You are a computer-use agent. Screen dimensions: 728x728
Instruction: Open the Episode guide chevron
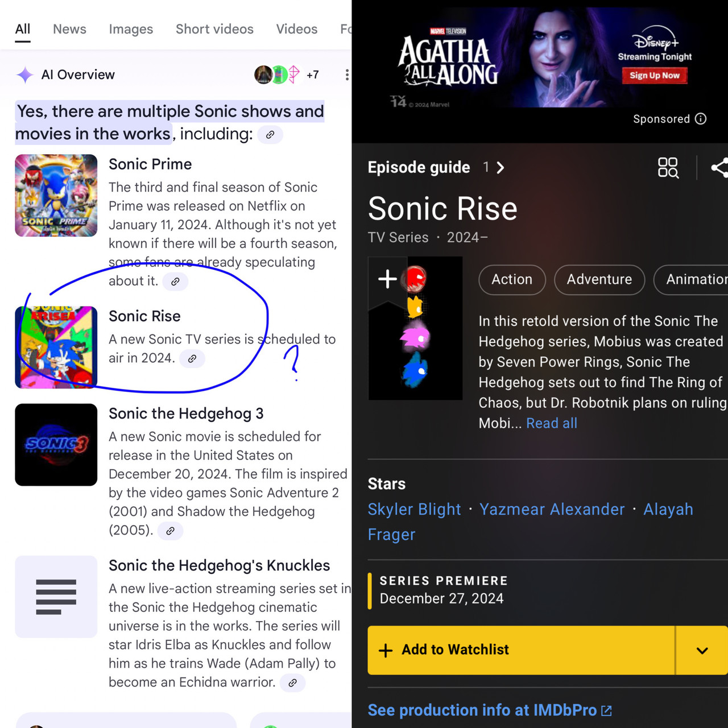(x=500, y=168)
